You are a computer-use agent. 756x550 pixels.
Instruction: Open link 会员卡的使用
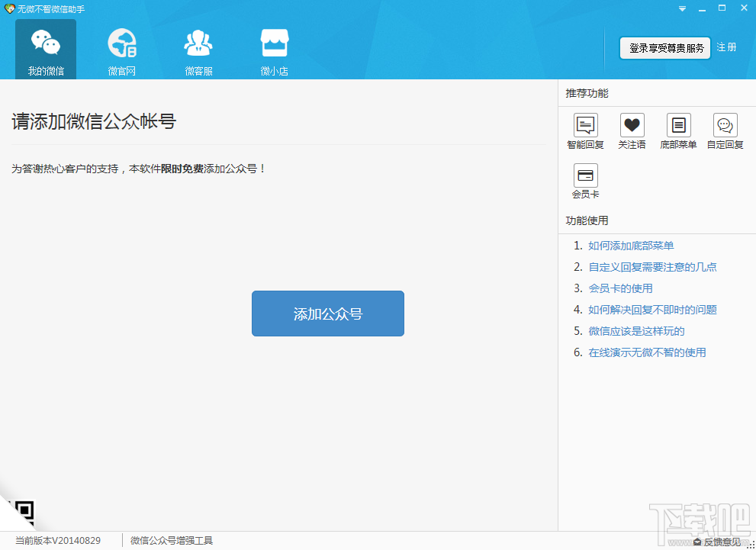pos(620,288)
